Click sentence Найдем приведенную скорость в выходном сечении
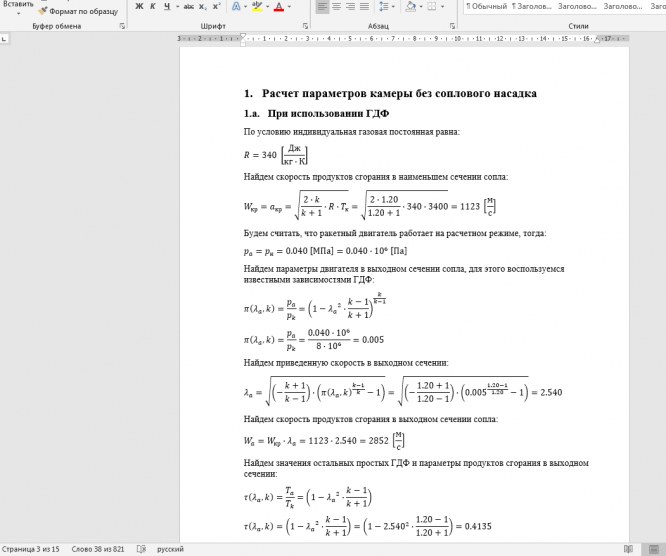Image resolution: width=666 pixels, height=556 pixels. 346,363
